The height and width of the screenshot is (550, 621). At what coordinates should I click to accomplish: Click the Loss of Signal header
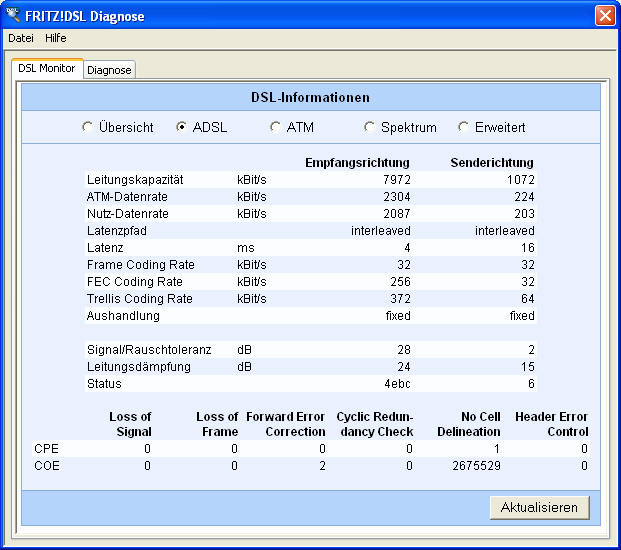130,424
